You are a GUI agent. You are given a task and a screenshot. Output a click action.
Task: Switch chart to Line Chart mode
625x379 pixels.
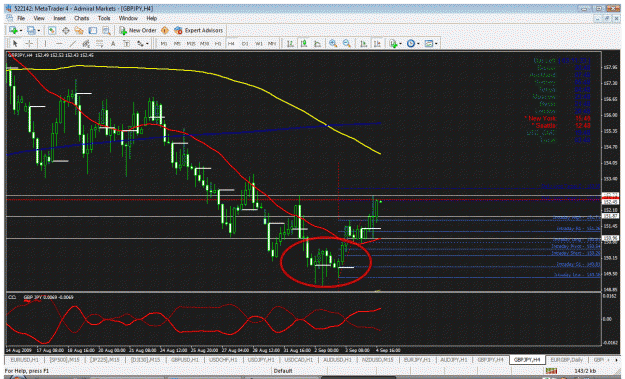[317, 43]
